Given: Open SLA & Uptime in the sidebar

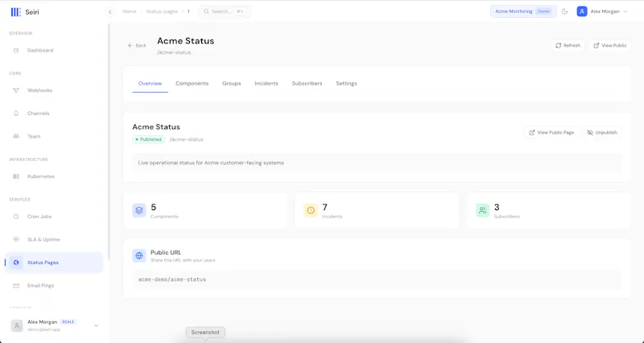Looking at the screenshot, I should click(x=53, y=239).
